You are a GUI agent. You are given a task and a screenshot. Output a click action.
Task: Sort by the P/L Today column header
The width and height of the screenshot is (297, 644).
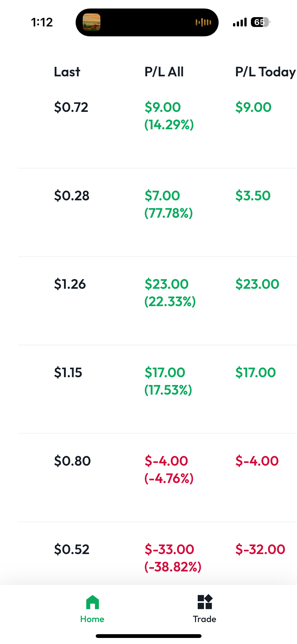click(x=266, y=72)
